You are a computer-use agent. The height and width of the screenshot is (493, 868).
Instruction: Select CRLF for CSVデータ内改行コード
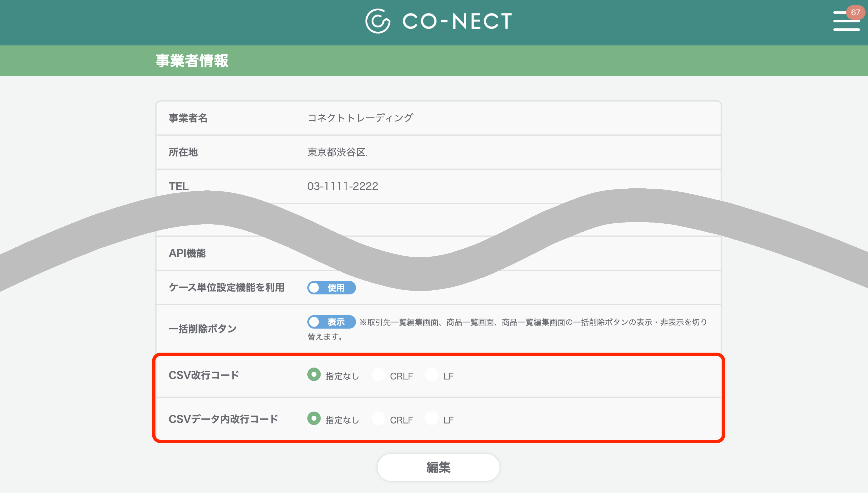(x=378, y=419)
